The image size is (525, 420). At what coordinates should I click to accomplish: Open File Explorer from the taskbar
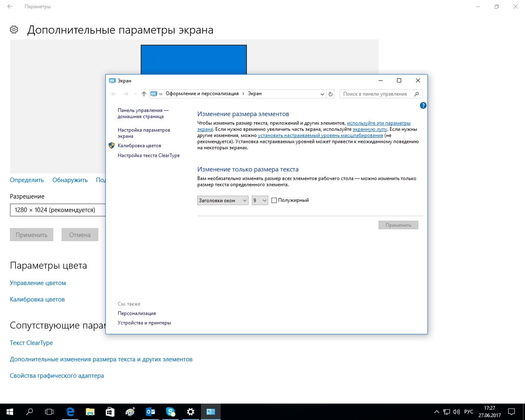[90, 412]
